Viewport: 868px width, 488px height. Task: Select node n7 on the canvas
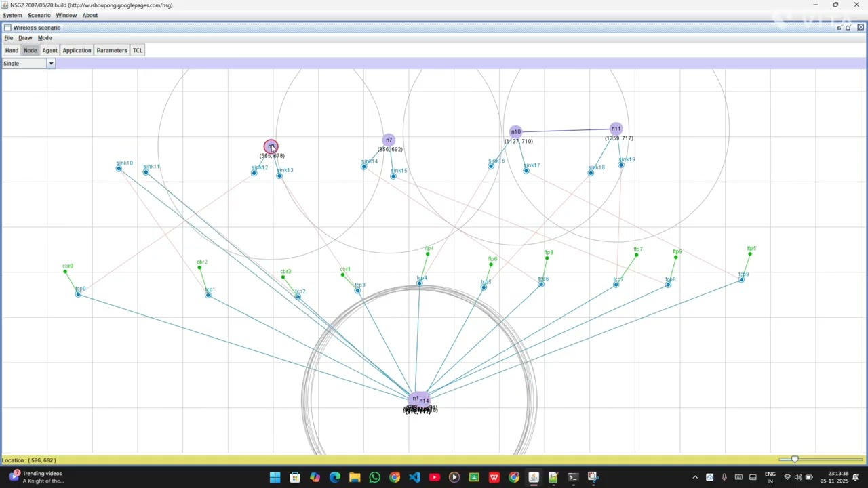coord(389,140)
